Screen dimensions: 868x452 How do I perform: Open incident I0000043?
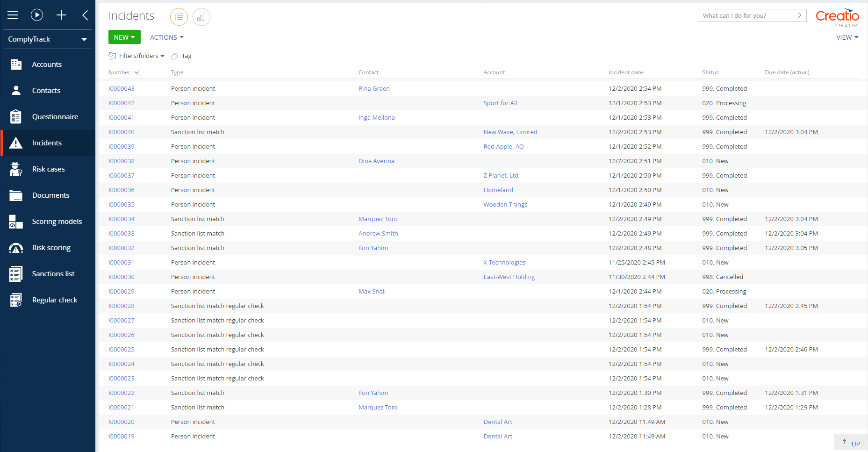point(122,89)
